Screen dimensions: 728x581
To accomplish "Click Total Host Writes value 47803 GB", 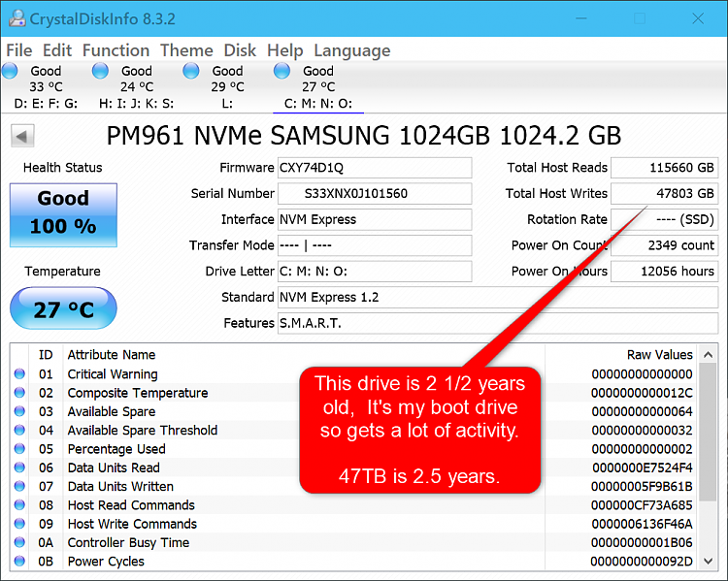I will [x=664, y=194].
